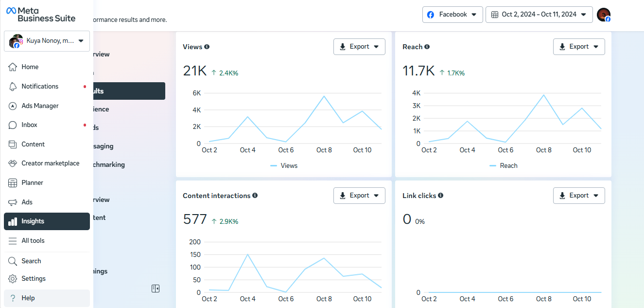Click the Creator marketplace handshake icon
The width and height of the screenshot is (644, 308).
[13, 163]
